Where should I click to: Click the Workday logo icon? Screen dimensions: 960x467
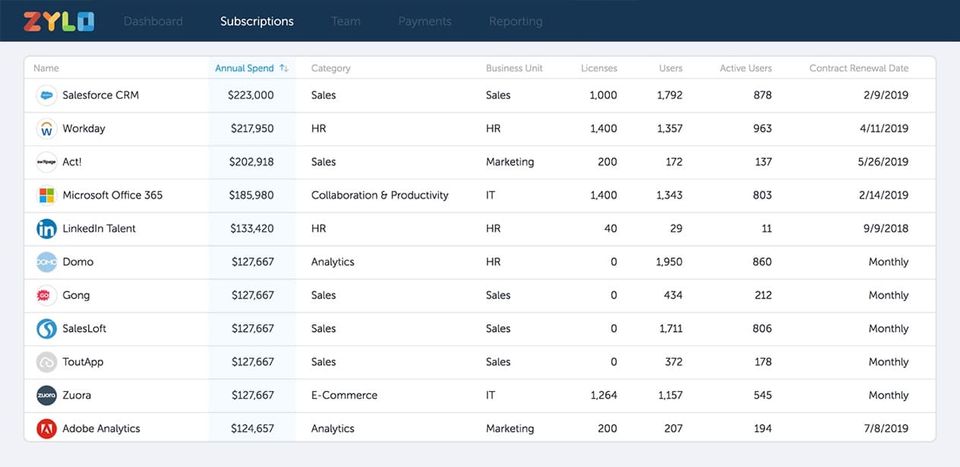coord(46,129)
